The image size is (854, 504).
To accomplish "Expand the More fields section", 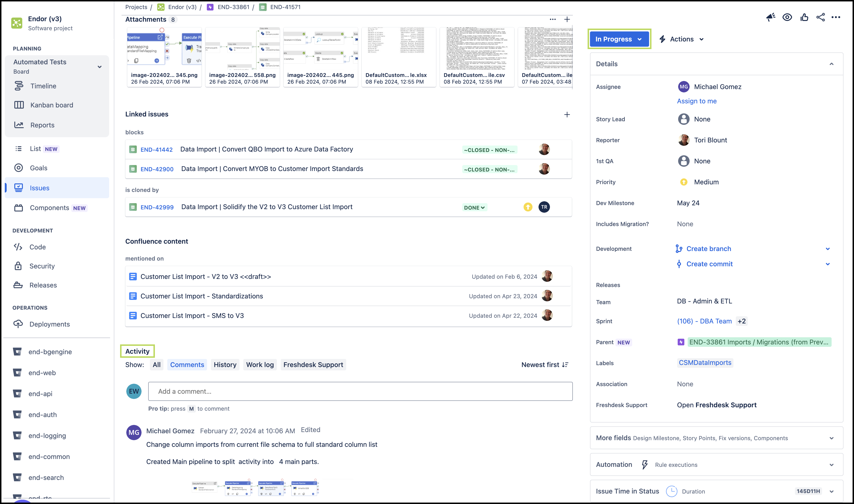I will [831, 438].
